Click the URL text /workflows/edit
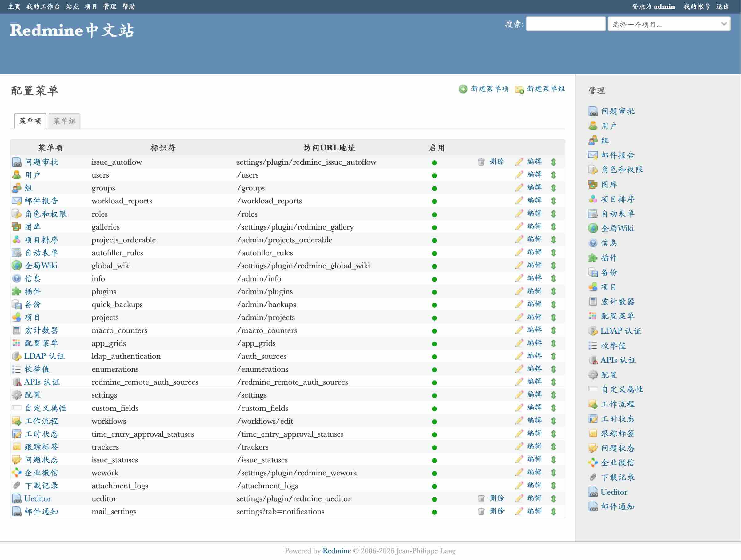Viewport: 741px width, 560px height. tap(265, 421)
